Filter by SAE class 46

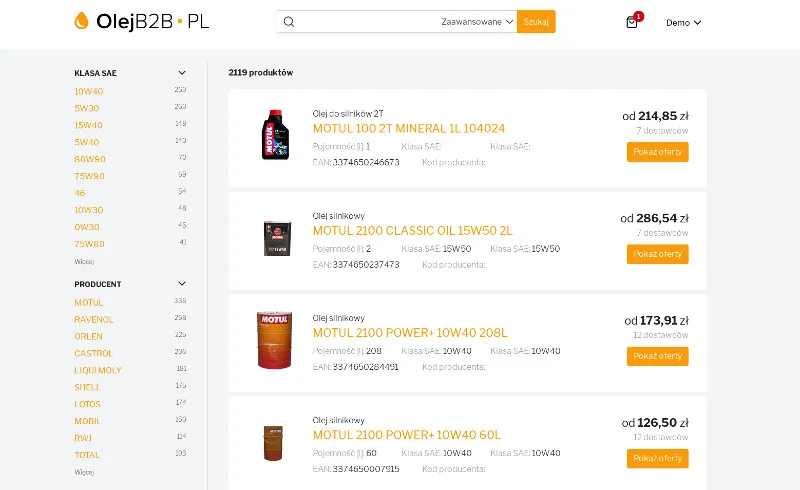click(80, 193)
